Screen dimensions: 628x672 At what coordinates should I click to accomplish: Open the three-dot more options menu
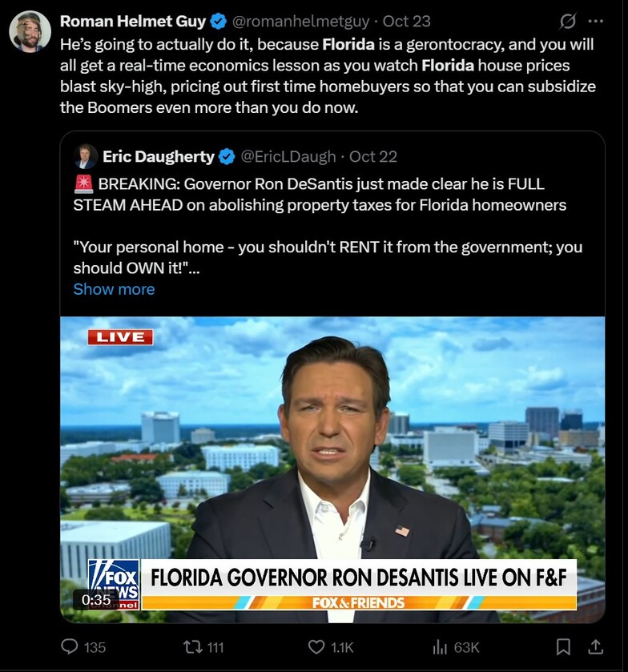click(x=596, y=21)
